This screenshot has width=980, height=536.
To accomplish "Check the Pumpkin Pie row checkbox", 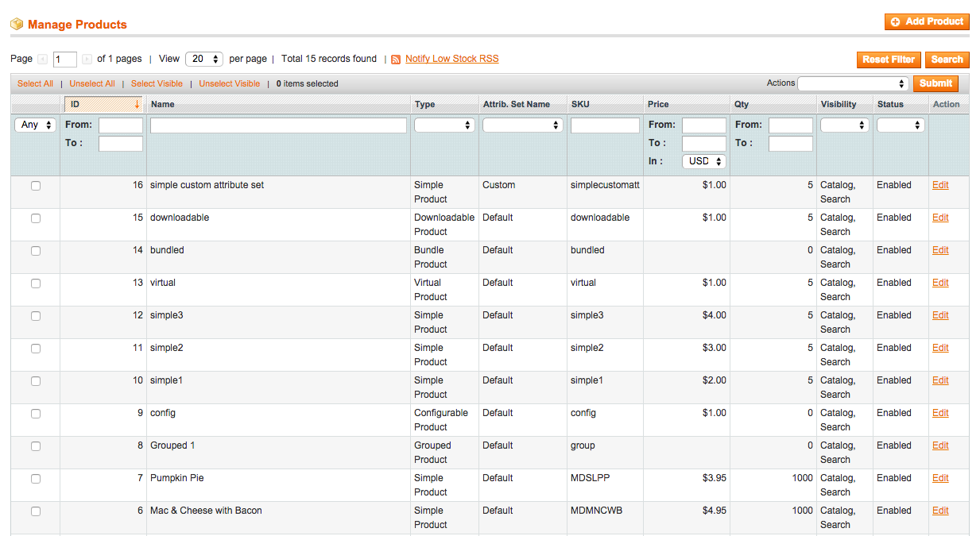I will coord(36,479).
